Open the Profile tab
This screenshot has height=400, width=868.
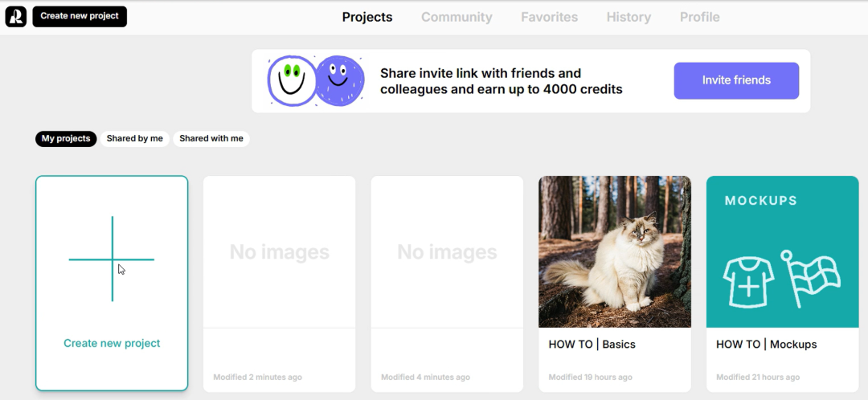(700, 17)
